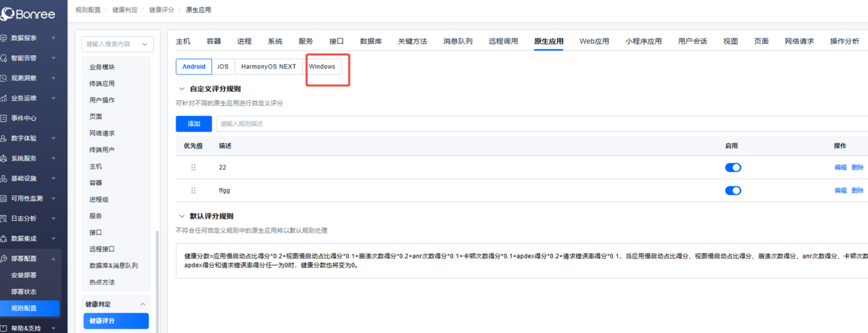Viewport: 868px width, 333px height.
Task: Select 健康评分 in the rule list
Action: tap(116, 321)
